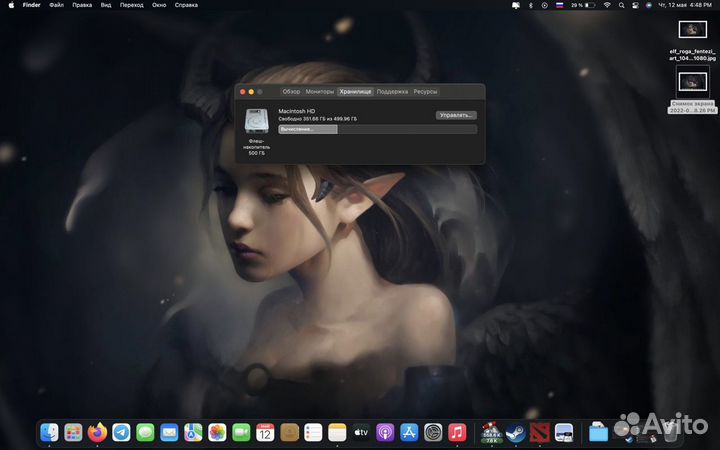The width and height of the screenshot is (720, 450).
Task: Open System Preferences from the dock
Action: coord(433,433)
